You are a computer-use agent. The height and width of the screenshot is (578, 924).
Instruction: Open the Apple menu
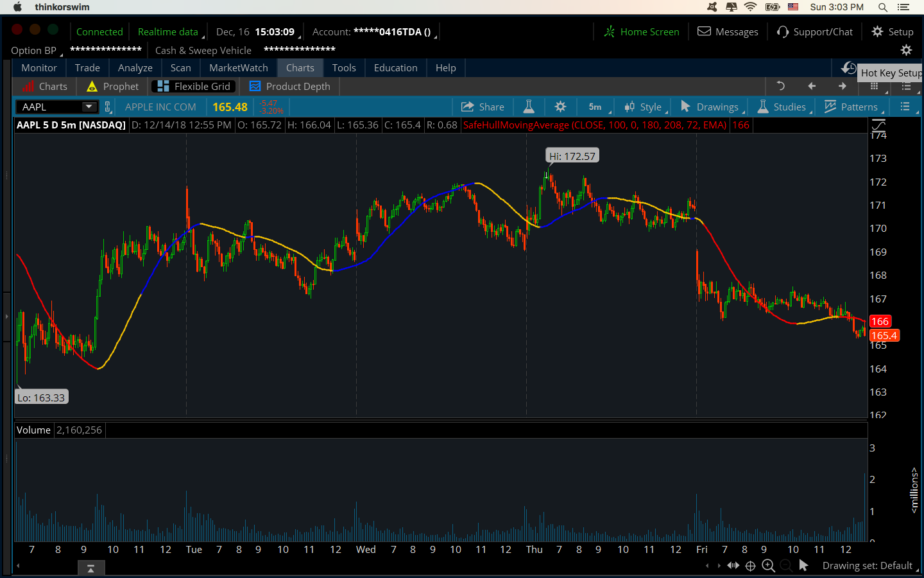pos(17,7)
